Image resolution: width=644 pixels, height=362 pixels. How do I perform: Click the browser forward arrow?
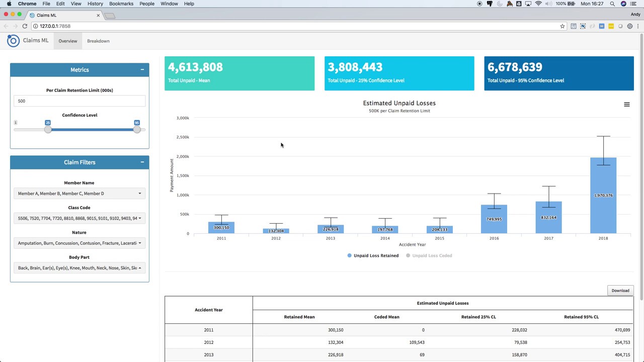[x=15, y=26]
